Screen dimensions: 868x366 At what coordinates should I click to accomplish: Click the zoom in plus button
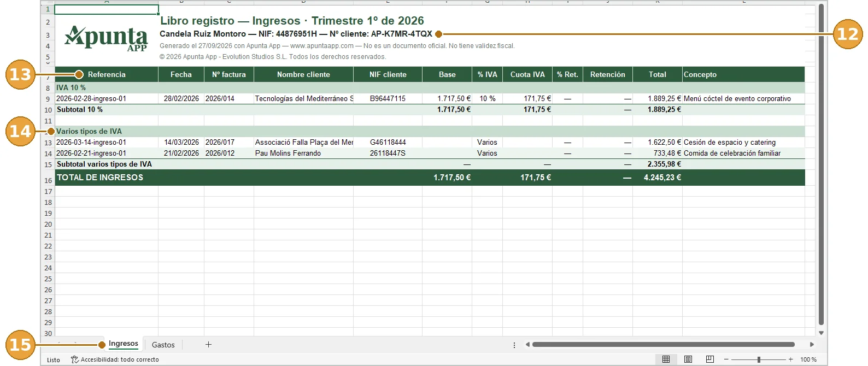click(790, 359)
